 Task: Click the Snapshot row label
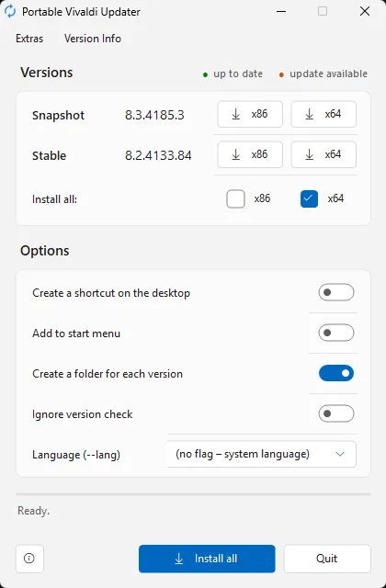[x=58, y=115]
